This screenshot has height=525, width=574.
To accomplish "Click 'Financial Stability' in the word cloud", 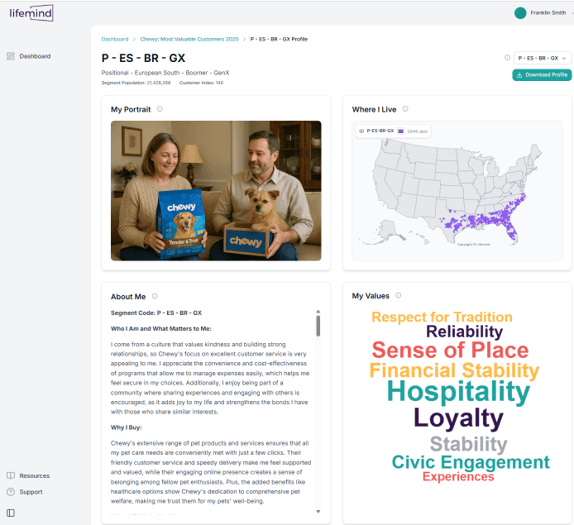I will tap(454, 370).
